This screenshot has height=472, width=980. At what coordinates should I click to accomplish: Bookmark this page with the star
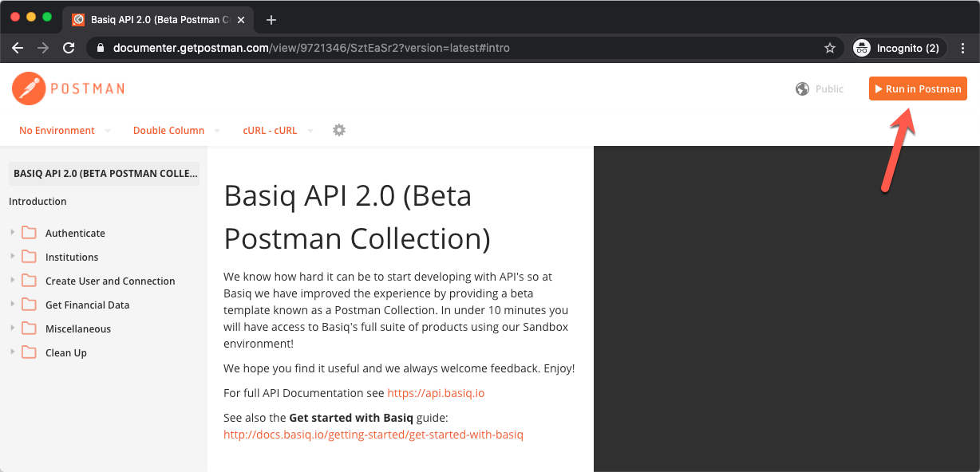(830, 48)
